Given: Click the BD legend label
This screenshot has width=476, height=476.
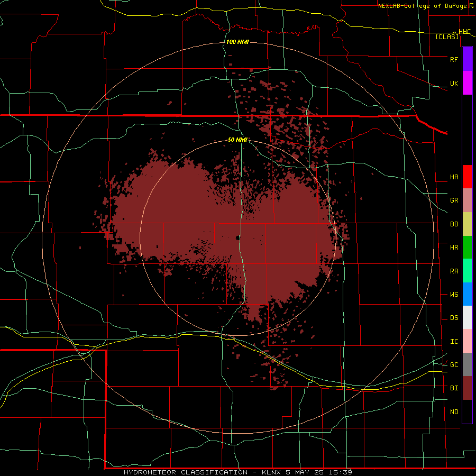Looking at the screenshot, I should [454, 224].
